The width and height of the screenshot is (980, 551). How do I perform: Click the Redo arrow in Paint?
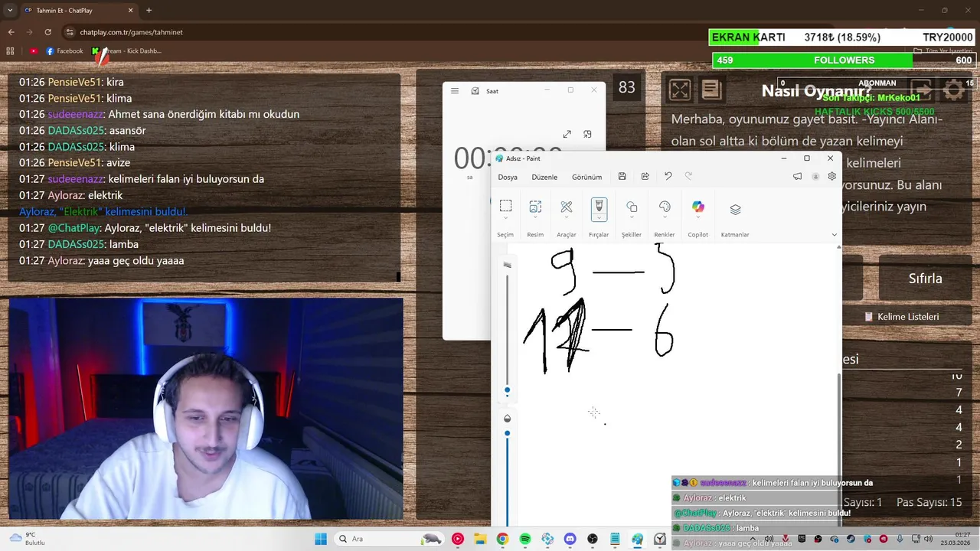click(688, 176)
